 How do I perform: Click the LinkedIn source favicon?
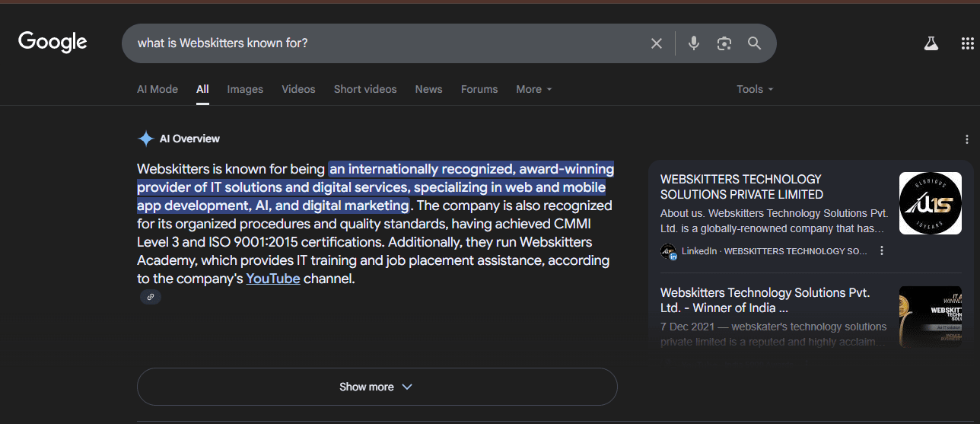[x=669, y=251]
